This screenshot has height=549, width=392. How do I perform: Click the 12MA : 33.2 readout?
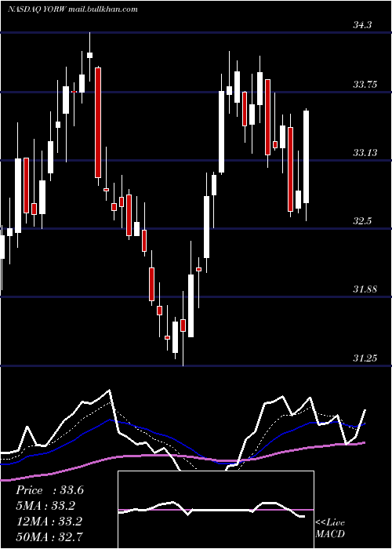click(x=49, y=522)
